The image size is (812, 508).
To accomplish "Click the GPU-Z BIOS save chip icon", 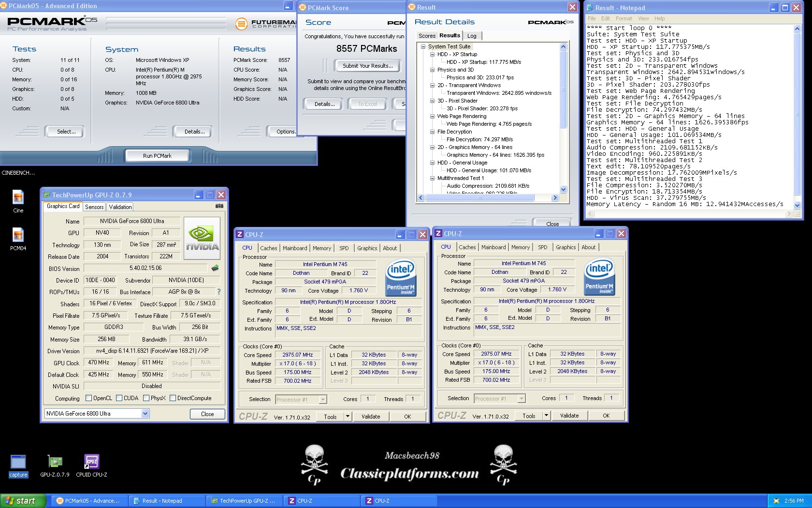I will tap(215, 268).
